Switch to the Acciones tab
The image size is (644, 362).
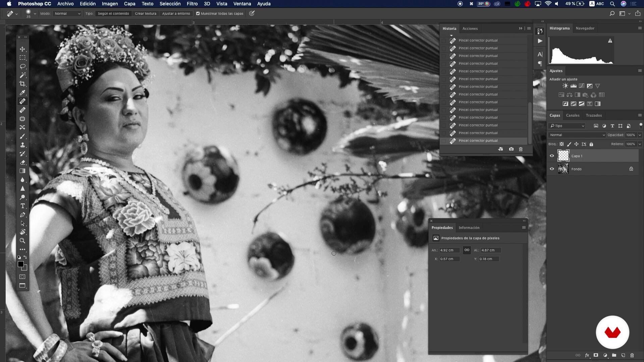tap(470, 28)
